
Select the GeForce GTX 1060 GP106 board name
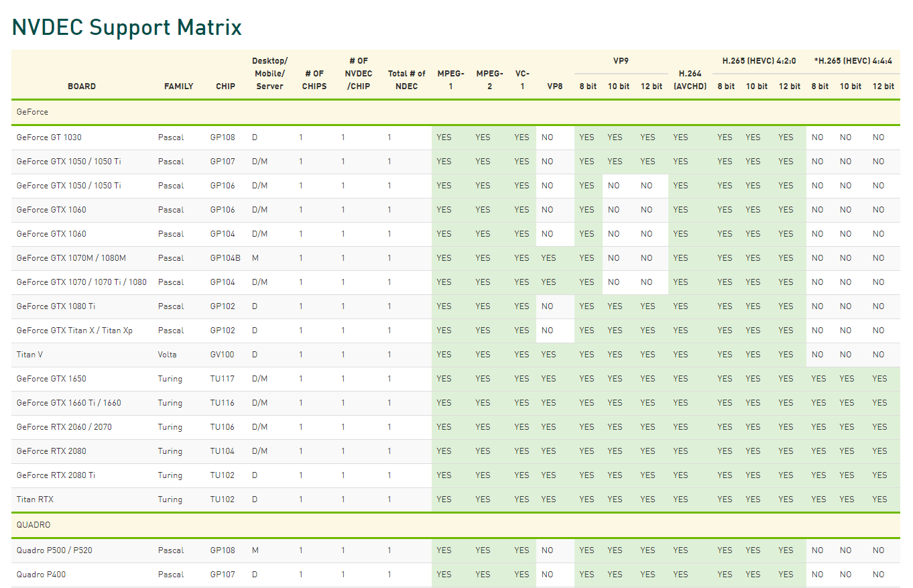[x=51, y=210]
